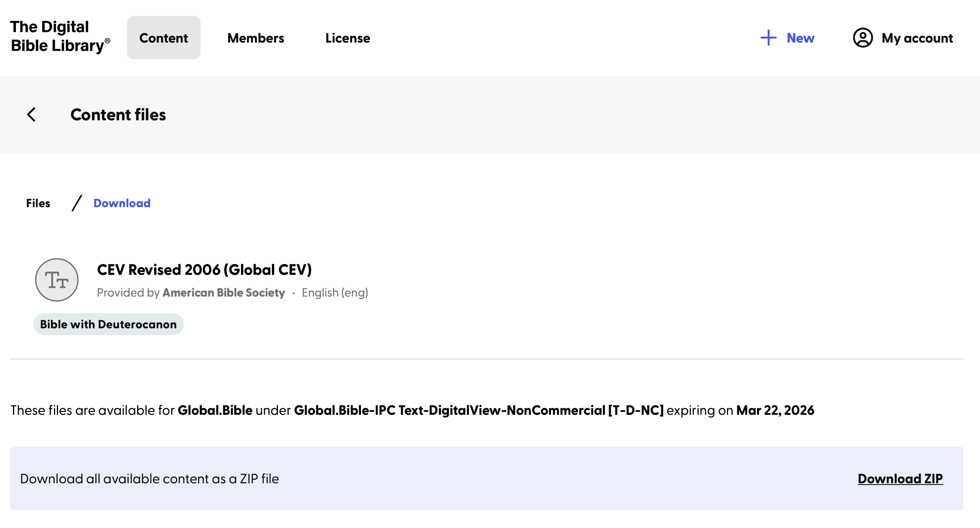Click the back arrow chevron icon
This screenshot has width=980, height=528.
[x=31, y=114]
